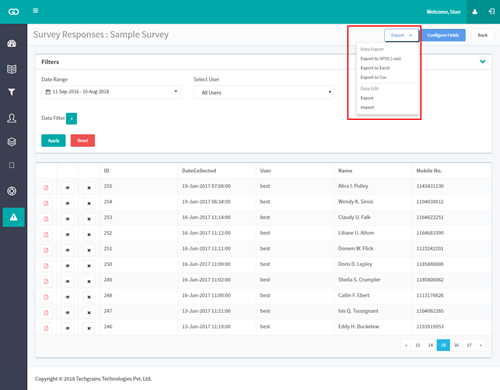View response 254 using eye icon
The image size is (500, 390).
click(68, 203)
